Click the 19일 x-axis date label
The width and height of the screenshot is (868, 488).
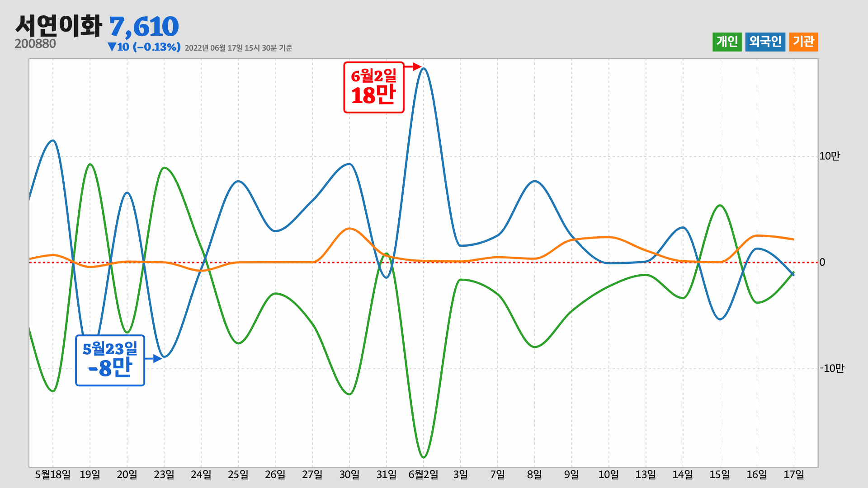click(x=90, y=474)
